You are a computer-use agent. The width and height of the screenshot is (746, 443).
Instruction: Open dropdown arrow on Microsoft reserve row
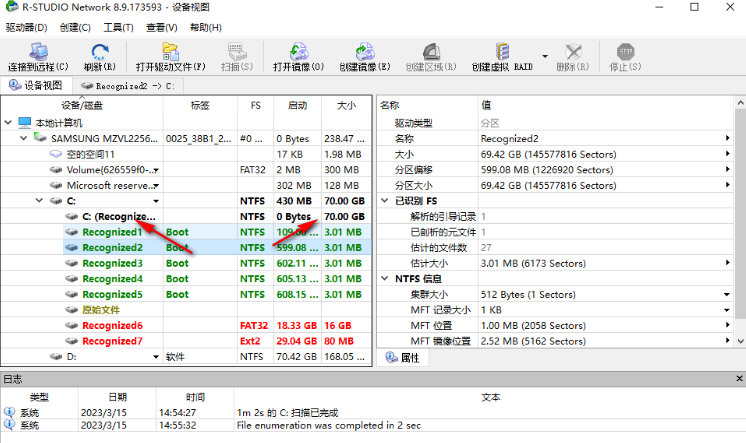156,186
